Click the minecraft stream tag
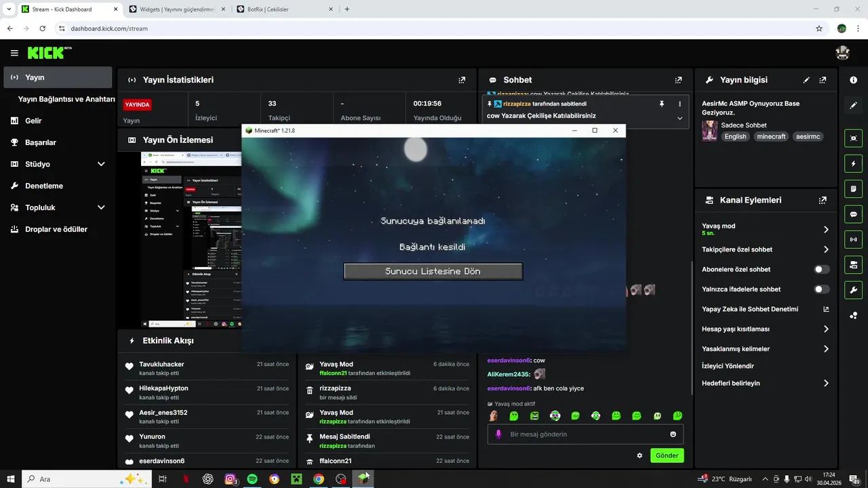This screenshot has height=488, width=868. pyautogui.click(x=772, y=136)
